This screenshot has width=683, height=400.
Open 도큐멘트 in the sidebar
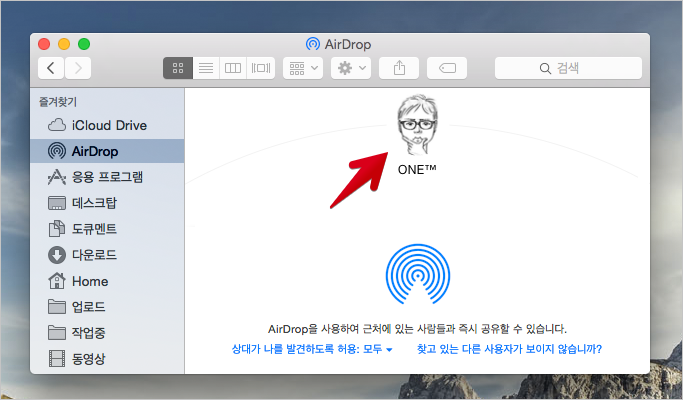click(107, 229)
